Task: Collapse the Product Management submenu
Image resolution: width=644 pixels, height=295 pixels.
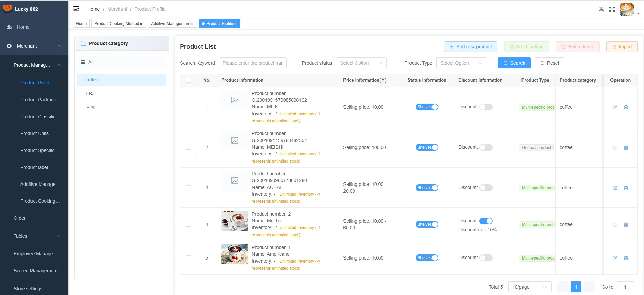Action: (59, 65)
